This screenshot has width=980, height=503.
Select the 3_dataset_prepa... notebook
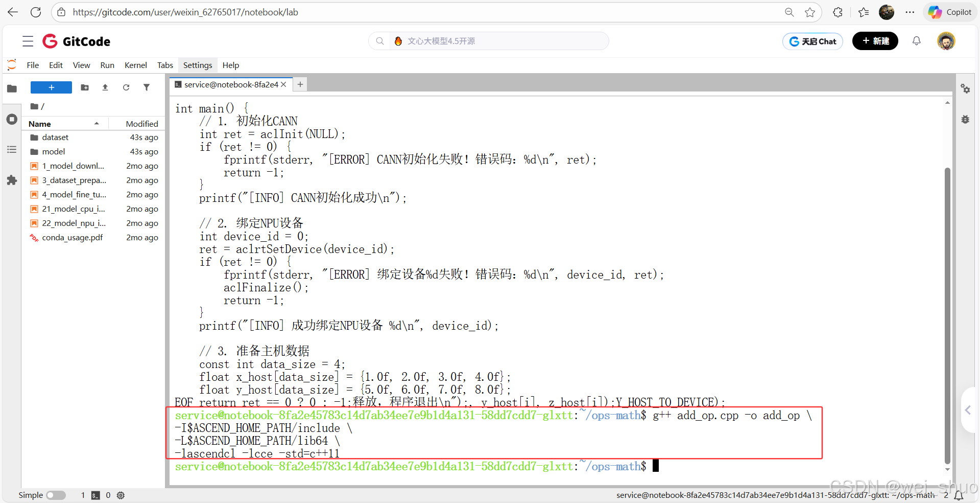(93, 180)
